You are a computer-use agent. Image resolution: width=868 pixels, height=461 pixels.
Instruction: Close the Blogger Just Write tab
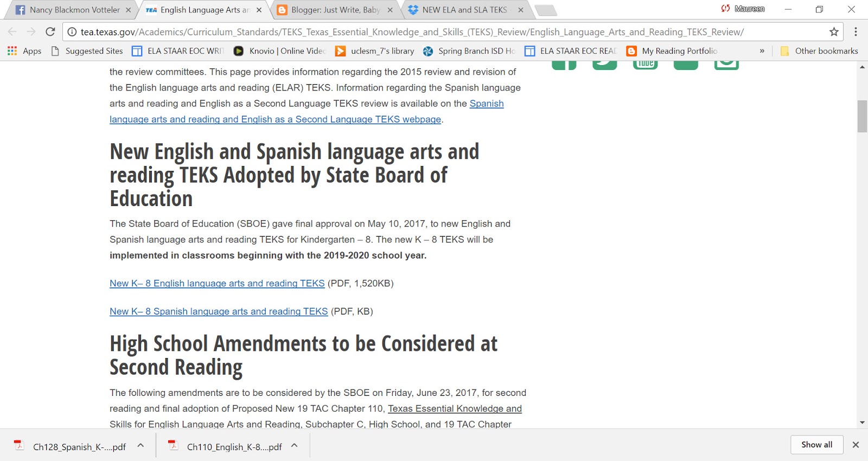pyautogui.click(x=390, y=10)
